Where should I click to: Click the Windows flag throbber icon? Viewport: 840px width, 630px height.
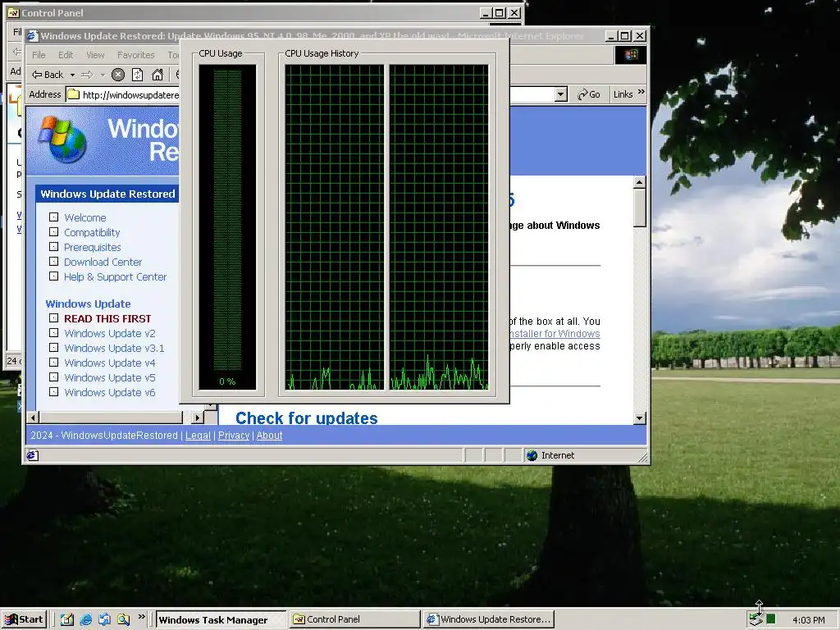[x=630, y=55]
